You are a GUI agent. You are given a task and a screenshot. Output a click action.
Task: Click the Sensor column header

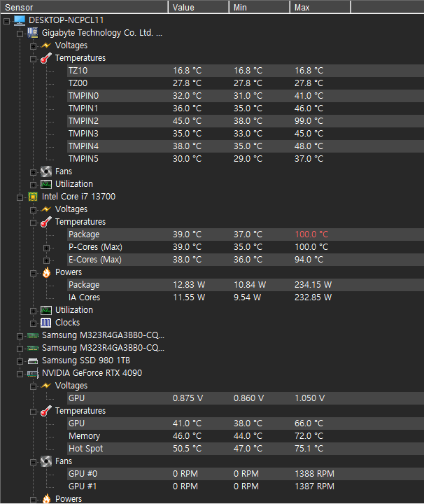[x=84, y=7]
